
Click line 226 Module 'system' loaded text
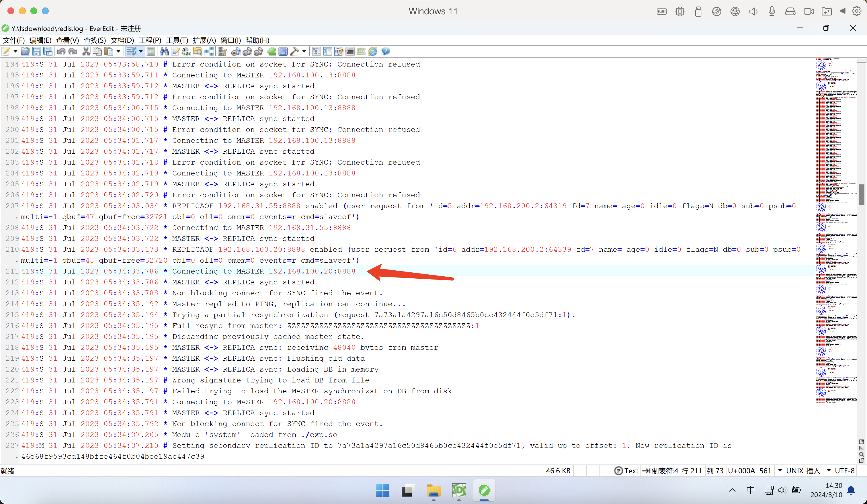255,435
